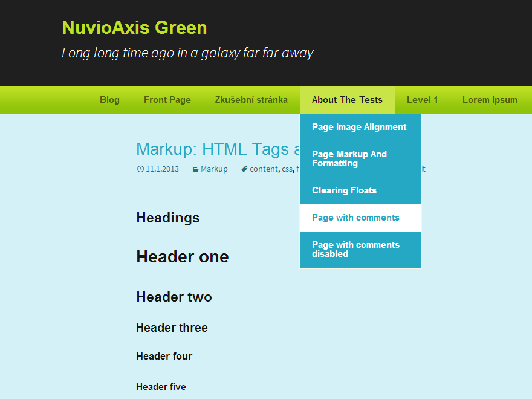Open the NuvioAxis Green site title
The height and width of the screenshot is (399, 532).
[x=134, y=28]
